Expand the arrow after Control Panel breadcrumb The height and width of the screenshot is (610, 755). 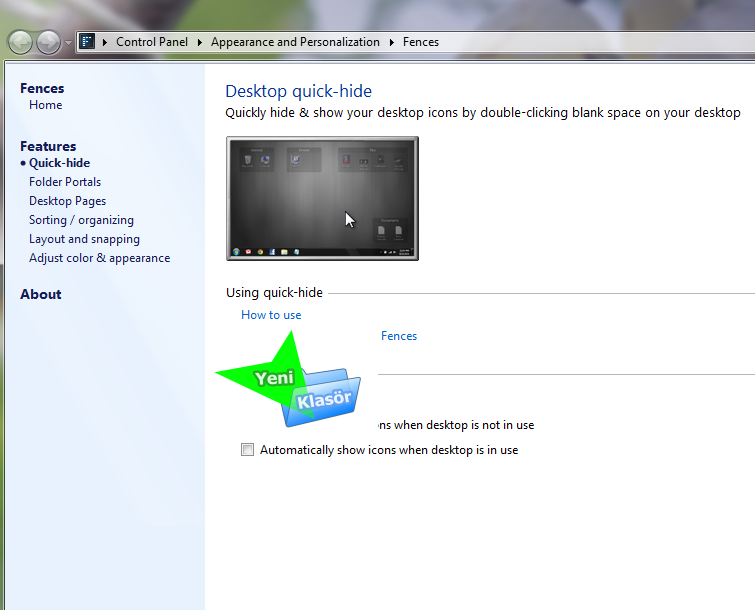click(x=200, y=42)
